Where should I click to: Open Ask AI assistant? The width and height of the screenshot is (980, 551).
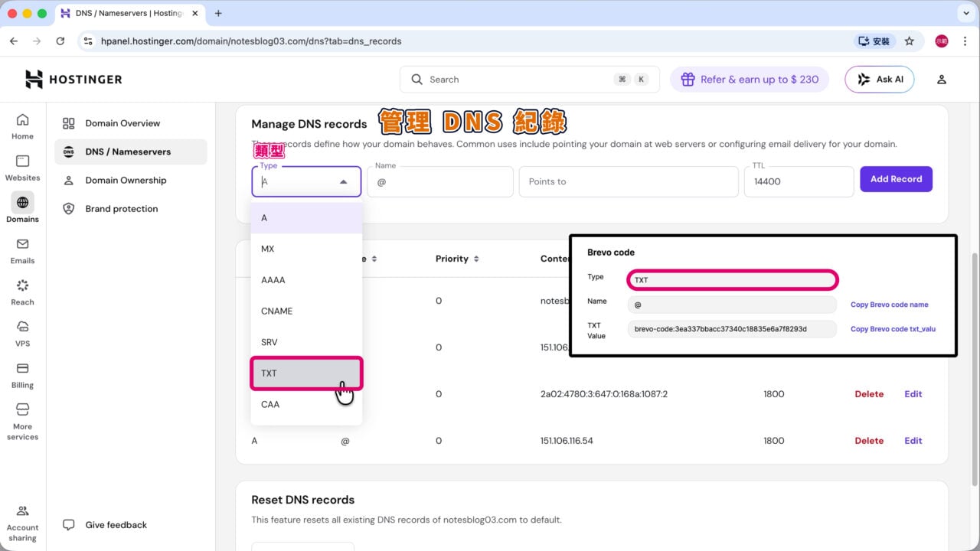click(x=880, y=80)
